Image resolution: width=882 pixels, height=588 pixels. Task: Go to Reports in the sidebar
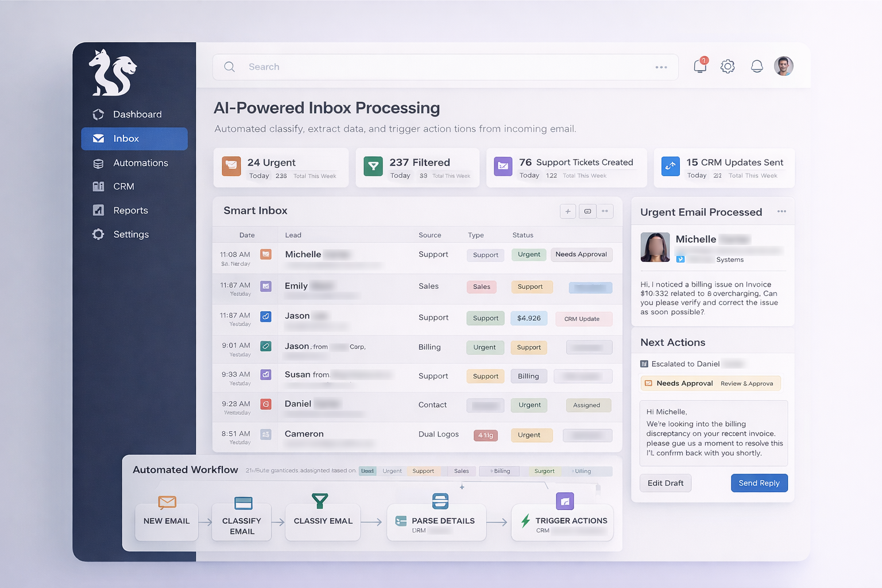[130, 211]
